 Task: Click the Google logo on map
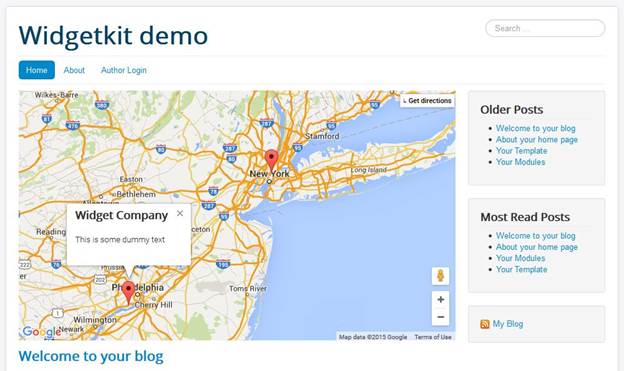41,331
